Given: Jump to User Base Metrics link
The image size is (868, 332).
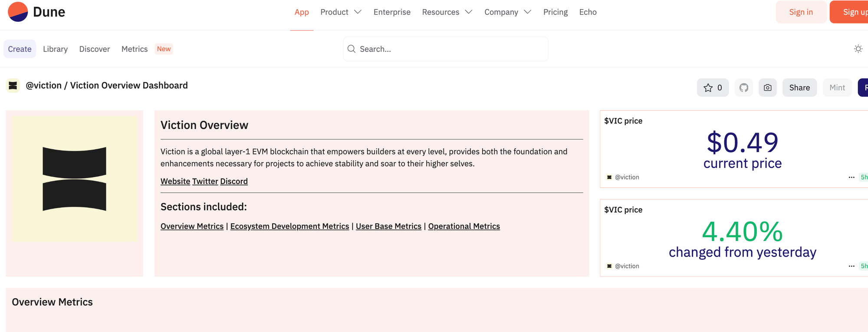Looking at the screenshot, I should tap(388, 226).
